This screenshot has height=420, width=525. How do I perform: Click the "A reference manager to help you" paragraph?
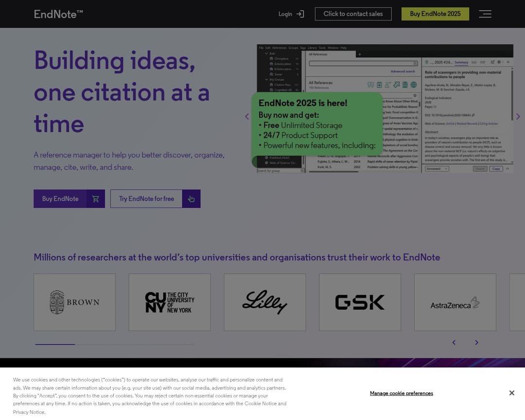click(129, 161)
